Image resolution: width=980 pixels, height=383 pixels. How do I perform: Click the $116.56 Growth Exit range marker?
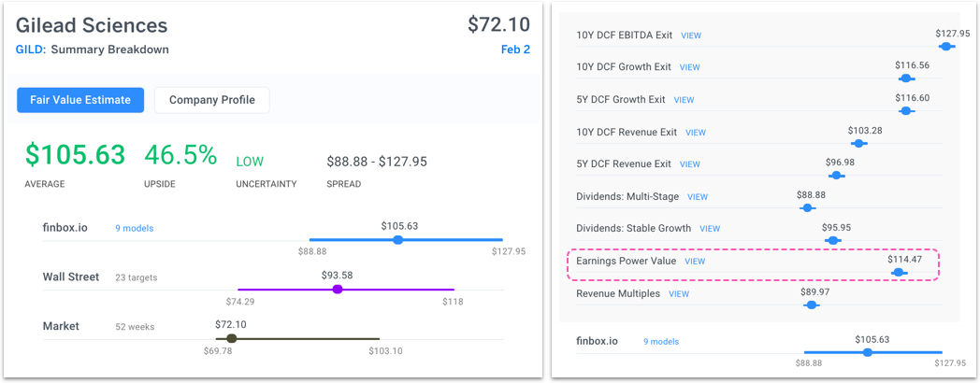pyautogui.click(x=906, y=78)
